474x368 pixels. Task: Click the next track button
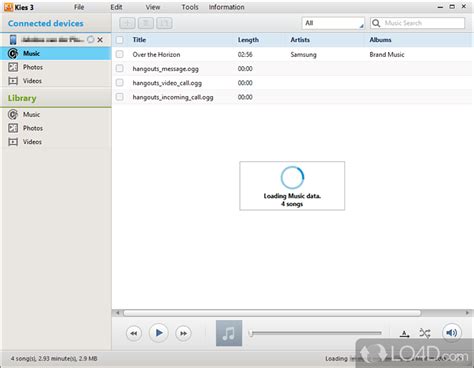click(183, 333)
